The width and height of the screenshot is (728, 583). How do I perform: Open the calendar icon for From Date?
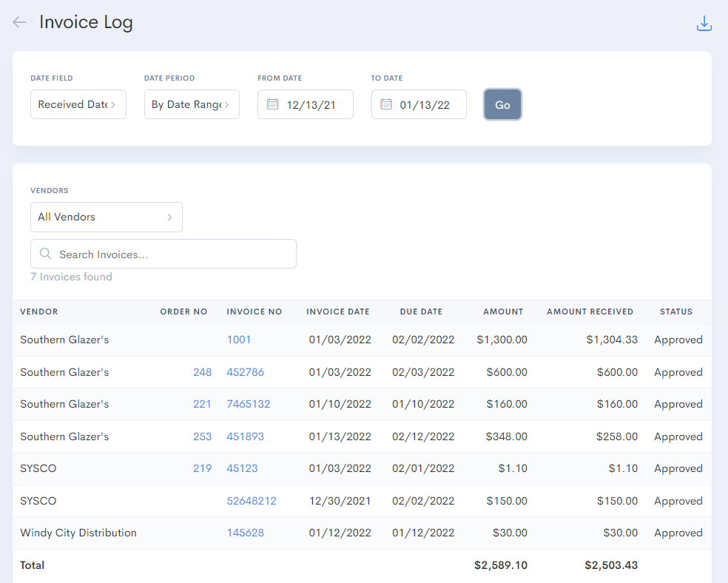(x=272, y=104)
